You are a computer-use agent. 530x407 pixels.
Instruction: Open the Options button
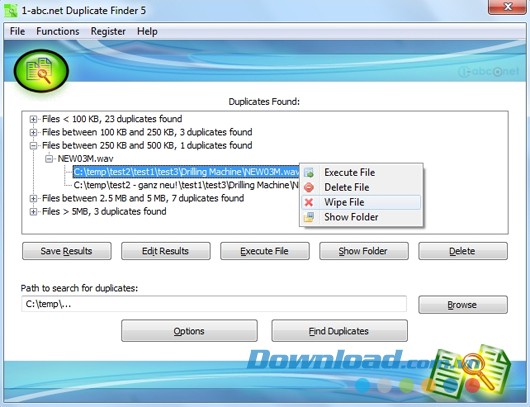pyautogui.click(x=189, y=331)
